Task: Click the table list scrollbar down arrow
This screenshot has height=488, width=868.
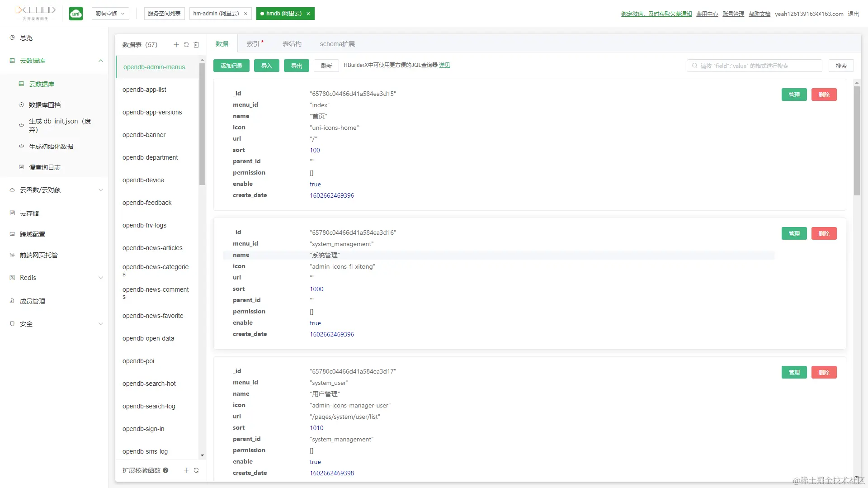Action: 202,455
